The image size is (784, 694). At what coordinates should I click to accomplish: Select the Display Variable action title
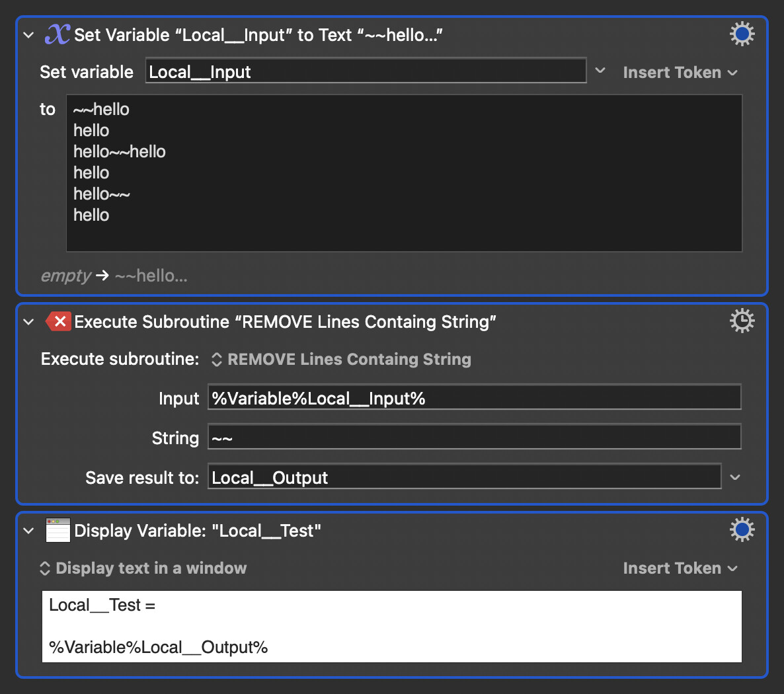tap(198, 531)
